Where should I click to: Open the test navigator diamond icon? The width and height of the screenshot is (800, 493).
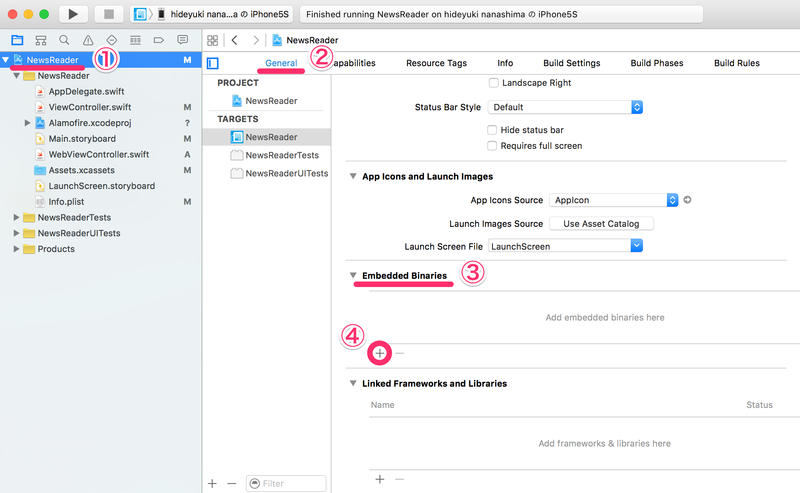112,40
